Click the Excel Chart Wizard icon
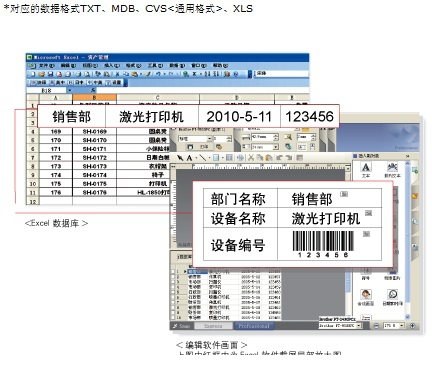 click(227, 74)
